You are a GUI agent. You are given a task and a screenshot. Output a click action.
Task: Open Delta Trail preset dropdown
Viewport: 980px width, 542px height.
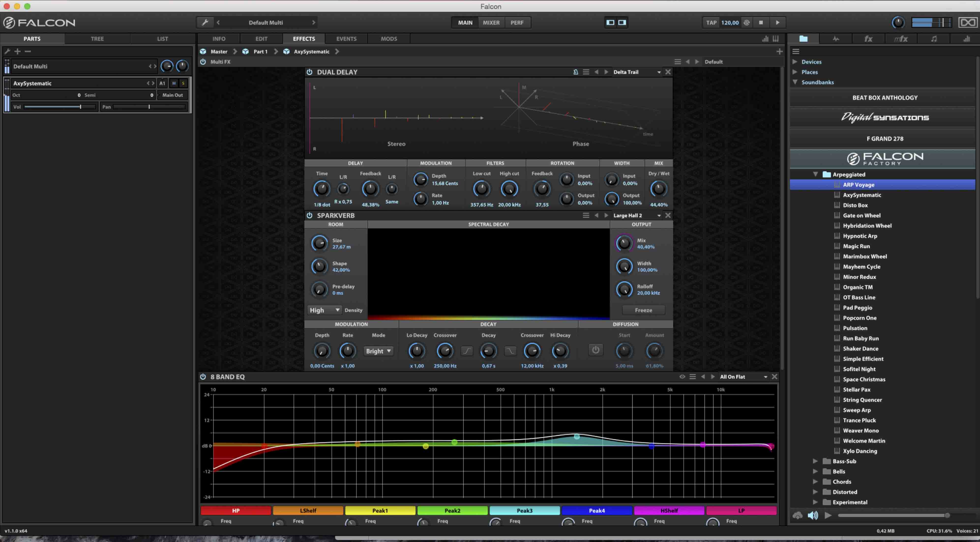point(637,72)
